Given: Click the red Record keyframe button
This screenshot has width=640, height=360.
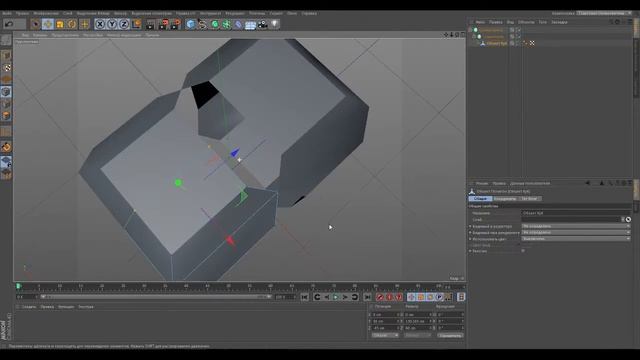Looking at the screenshot, I should click(x=380, y=297).
